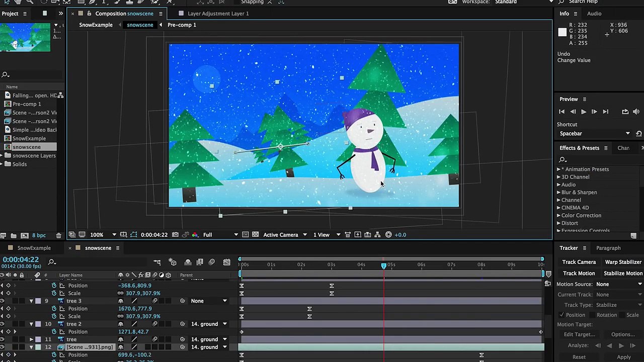This screenshot has width=644, height=362.
Task: Toggle Draft 3D in the timeline
Action: 173,262
